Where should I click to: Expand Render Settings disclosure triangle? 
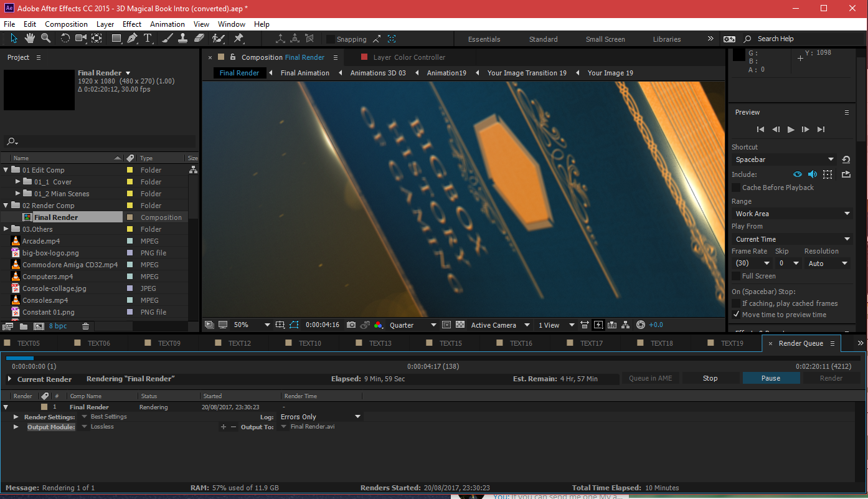coord(16,417)
